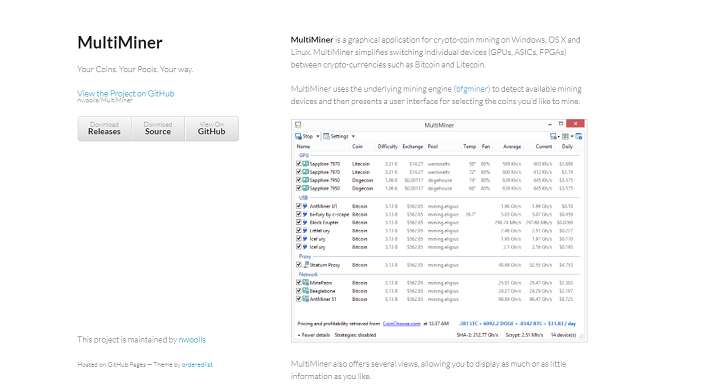Click the 14 device(s) status entry
Screen dimensions: 712x385
click(563, 335)
